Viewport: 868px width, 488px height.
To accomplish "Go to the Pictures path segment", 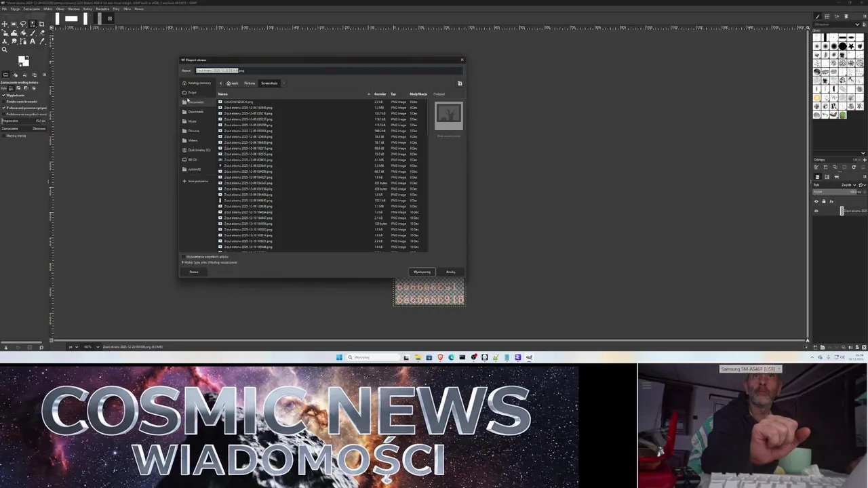I will [x=250, y=83].
